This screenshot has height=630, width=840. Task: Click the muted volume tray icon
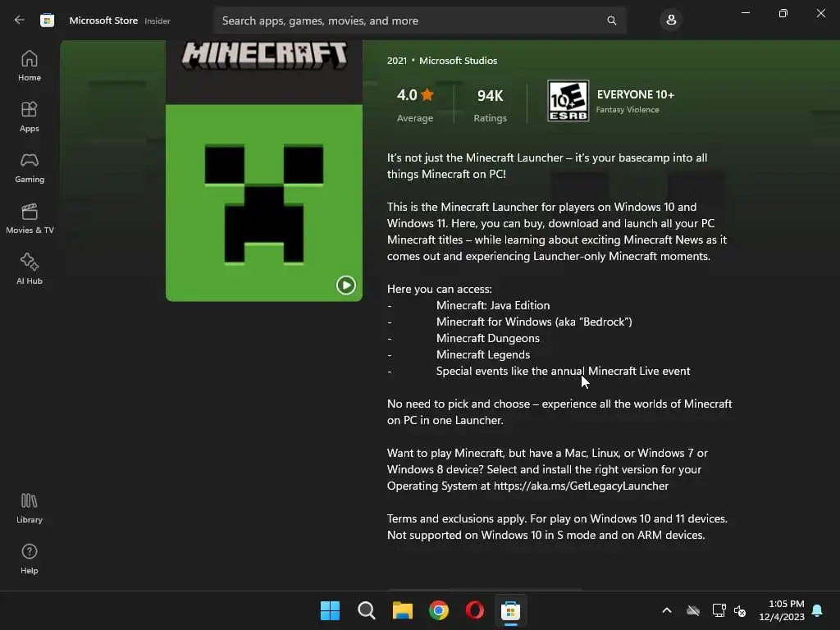(740, 610)
